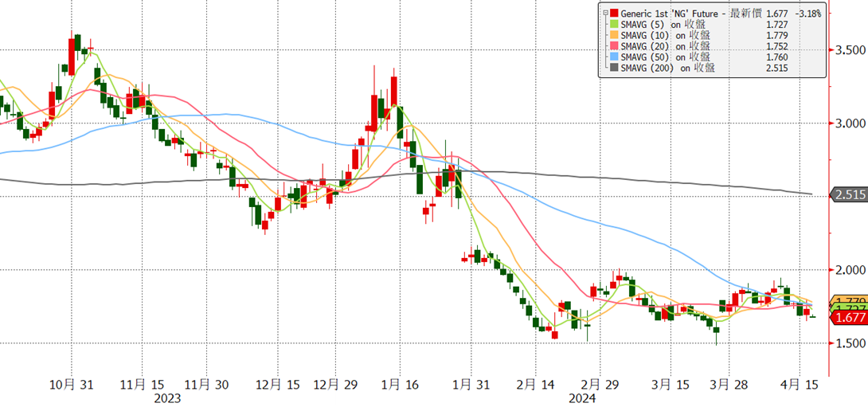Viewport: 868px width, 407px height.
Task: Click the 2月 14 date label
Action: point(535,383)
